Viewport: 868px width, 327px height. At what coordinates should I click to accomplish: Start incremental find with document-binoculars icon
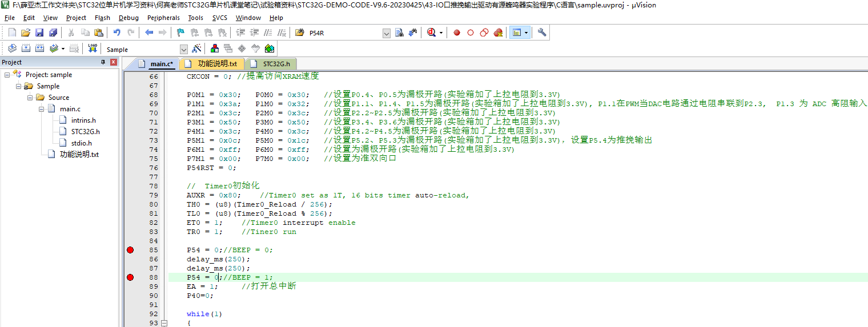400,33
